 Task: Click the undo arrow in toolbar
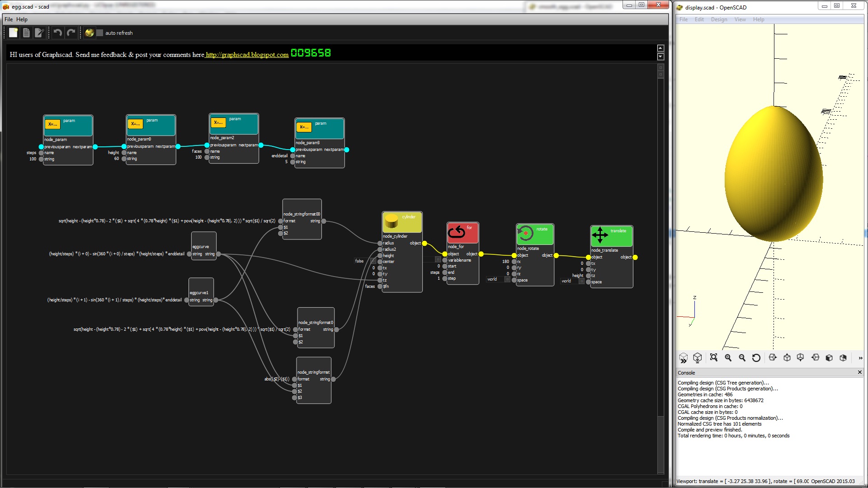57,33
